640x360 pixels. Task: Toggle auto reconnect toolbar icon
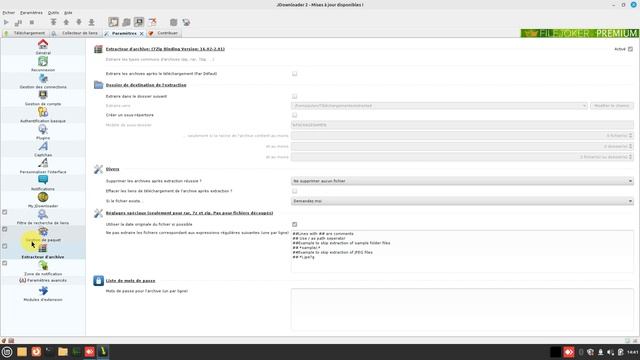127,22
